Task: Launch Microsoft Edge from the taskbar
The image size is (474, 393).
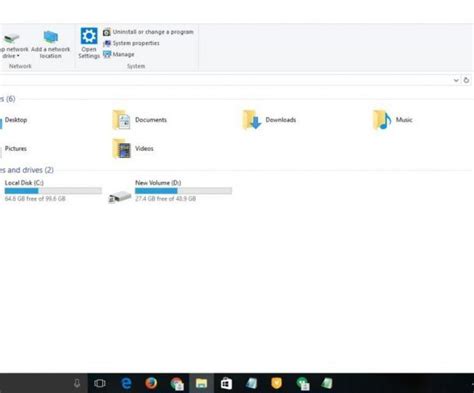Action: coord(126,383)
